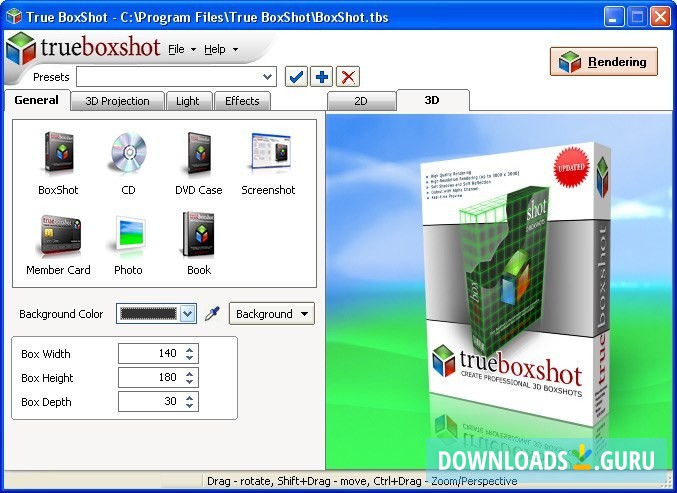
Task: Add a new preset with plus button
Action: click(x=322, y=77)
